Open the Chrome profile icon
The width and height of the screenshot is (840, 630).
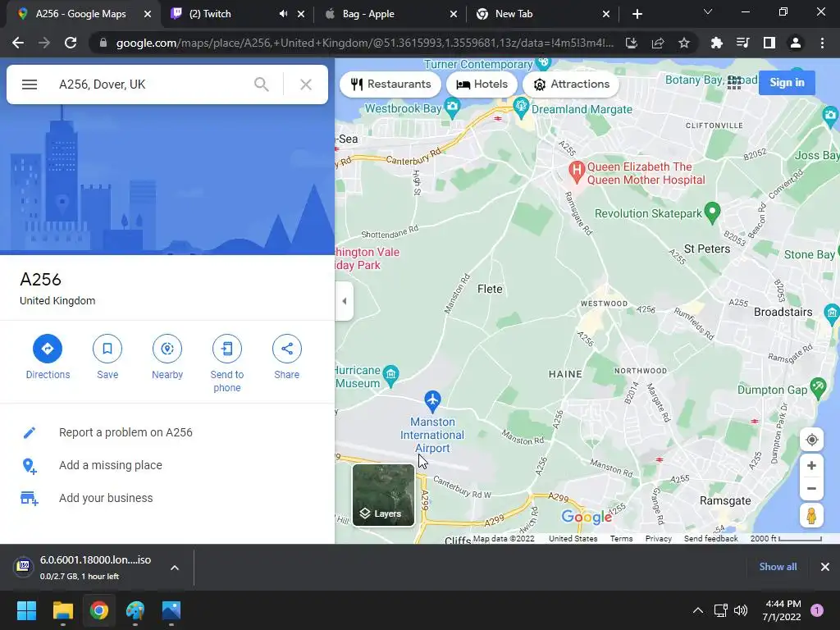coord(796,43)
